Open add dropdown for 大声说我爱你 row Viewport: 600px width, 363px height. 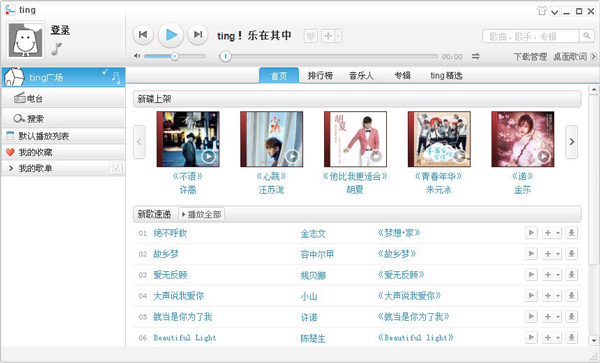558,295
